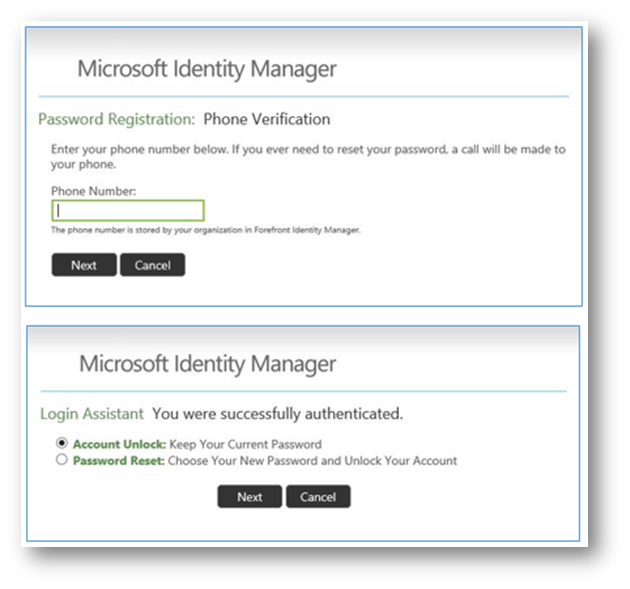
Task: Cancel the Login Assistant dialog
Action: [318, 497]
